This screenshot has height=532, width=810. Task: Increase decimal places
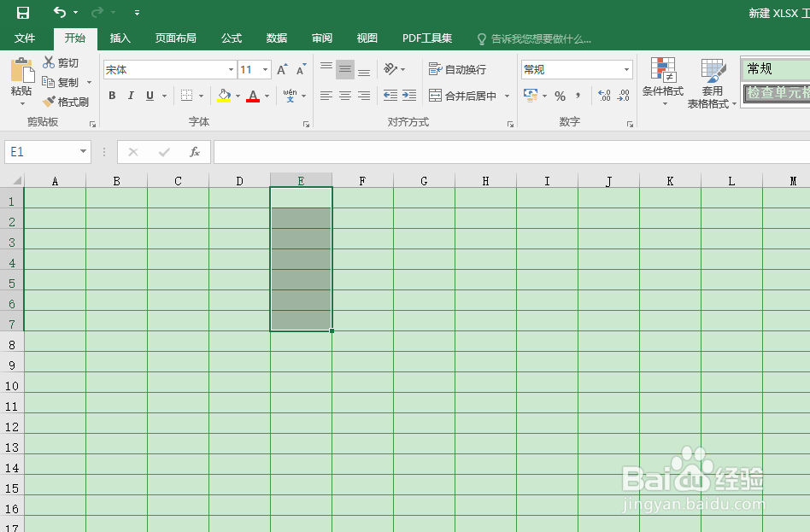[x=604, y=96]
